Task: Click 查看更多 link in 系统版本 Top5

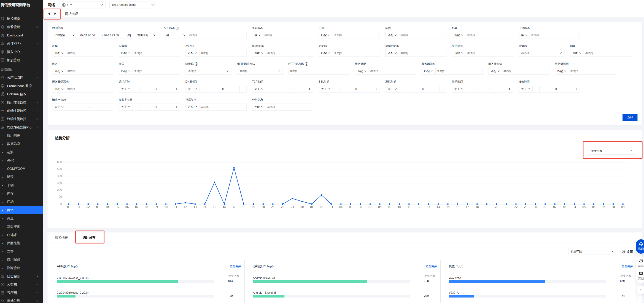Action: [431, 266]
